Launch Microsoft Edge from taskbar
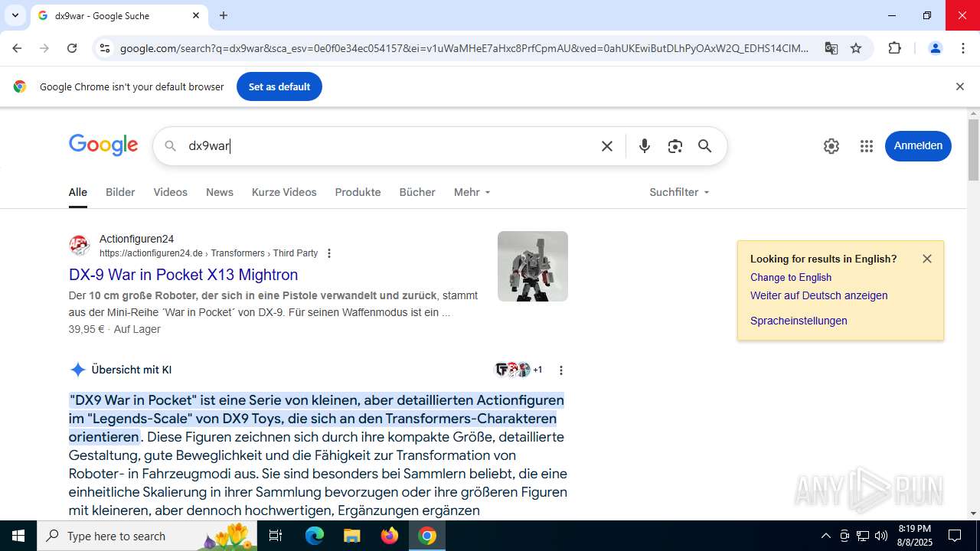 click(315, 536)
